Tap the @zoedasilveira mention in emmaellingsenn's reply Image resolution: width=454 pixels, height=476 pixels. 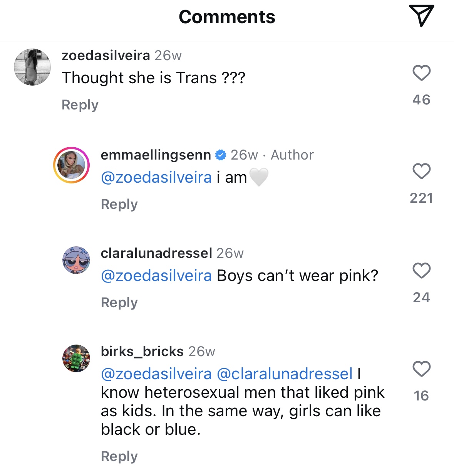click(x=156, y=178)
